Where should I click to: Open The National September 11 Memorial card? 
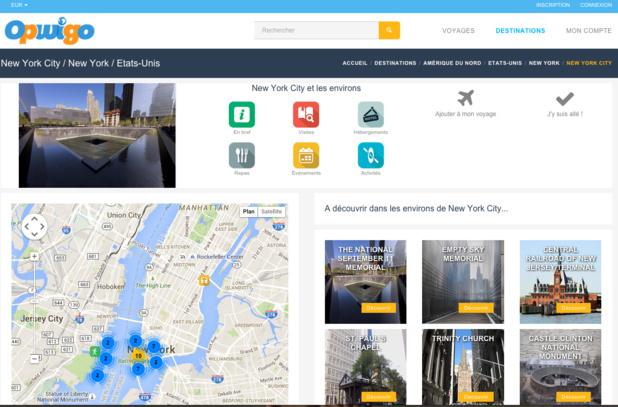[x=365, y=282]
